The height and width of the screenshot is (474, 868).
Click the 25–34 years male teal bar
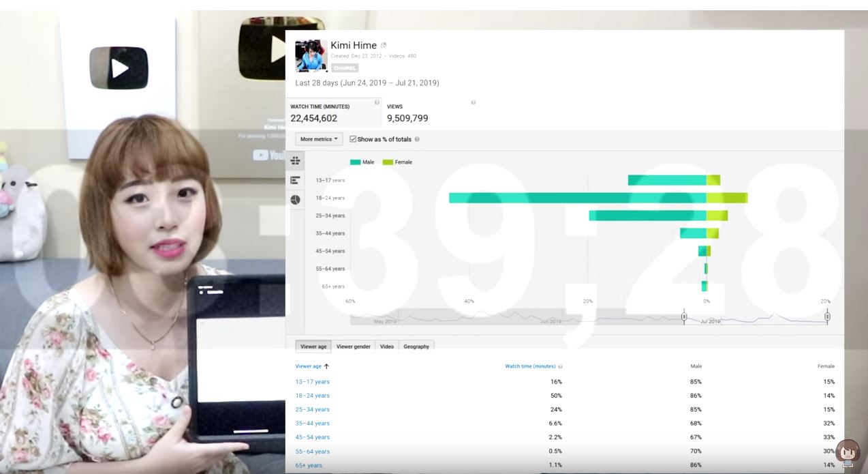click(x=648, y=216)
